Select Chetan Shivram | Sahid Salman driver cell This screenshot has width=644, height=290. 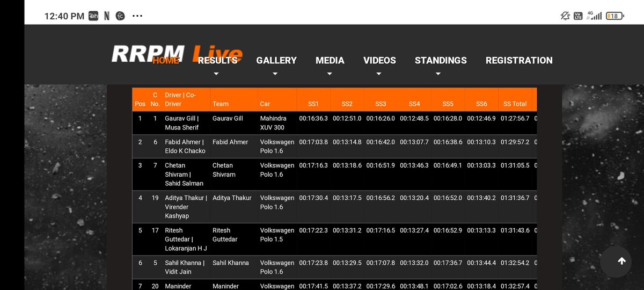point(186,175)
